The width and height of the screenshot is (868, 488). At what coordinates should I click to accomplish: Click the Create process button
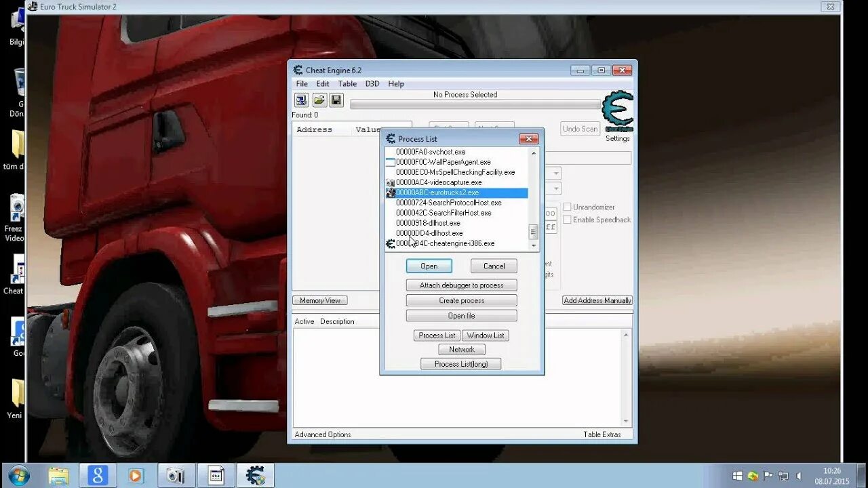tap(461, 300)
